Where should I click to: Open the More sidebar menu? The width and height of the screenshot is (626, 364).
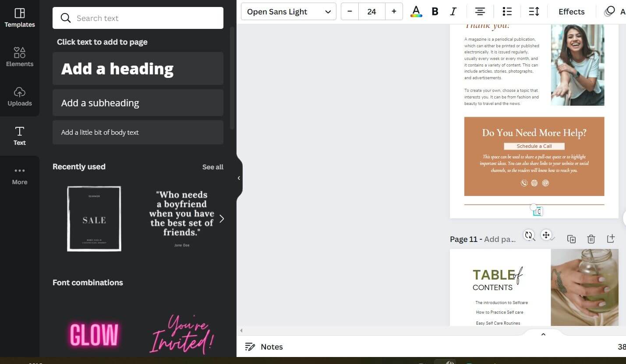coord(19,175)
